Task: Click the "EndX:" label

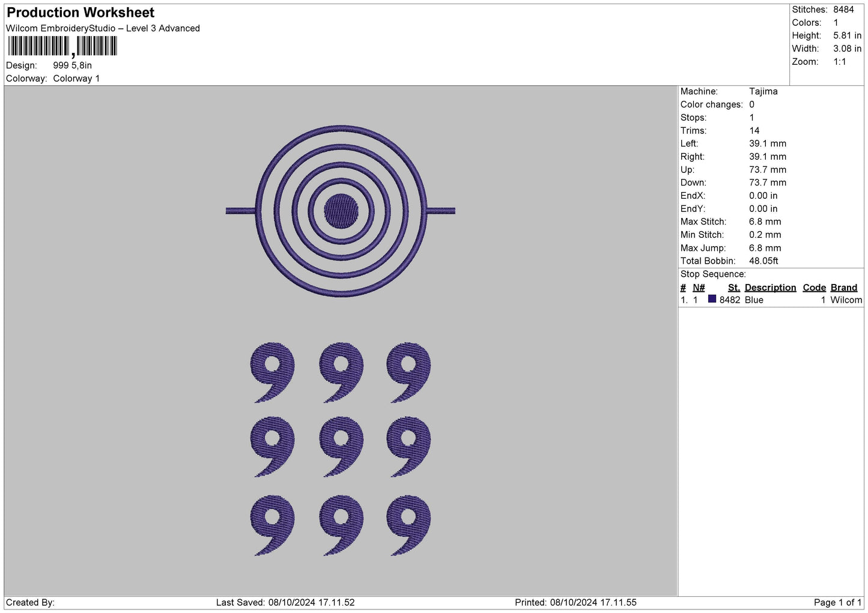Action: click(x=693, y=196)
